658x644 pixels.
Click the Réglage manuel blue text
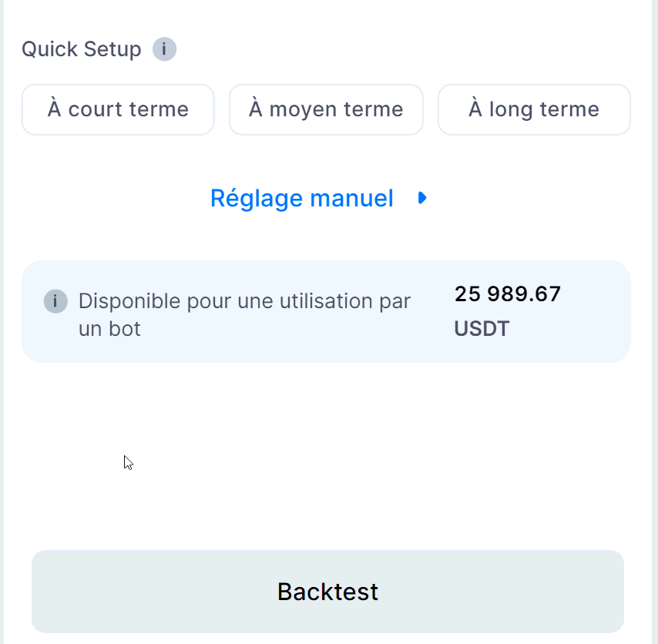[x=302, y=199]
